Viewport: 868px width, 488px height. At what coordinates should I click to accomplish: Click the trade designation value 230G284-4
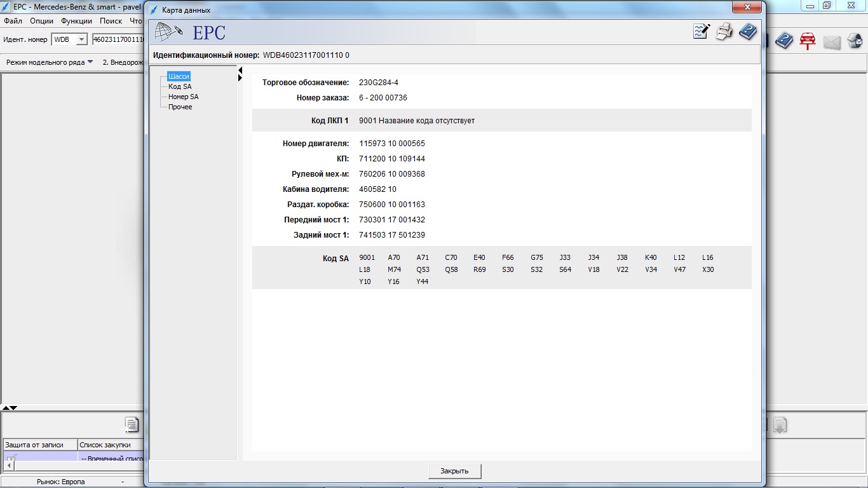pyautogui.click(x=379, y=83)
